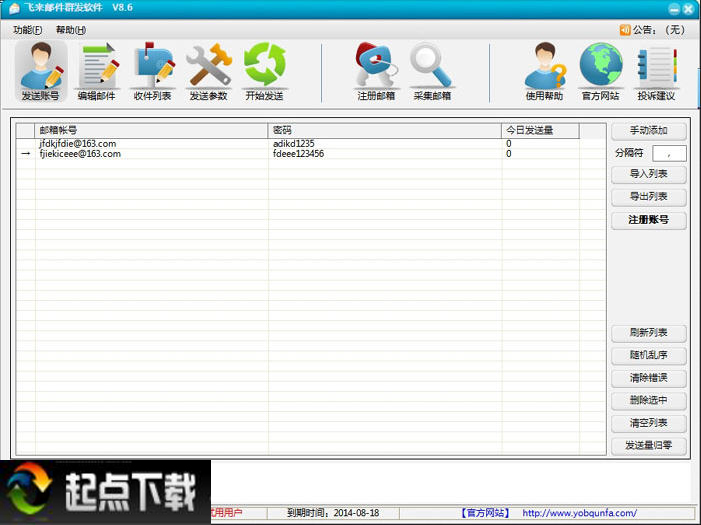The width and height of the screenshot is (701, 525).
Task: Focus the 分隔符 separator input field
Action: [669, 153]
